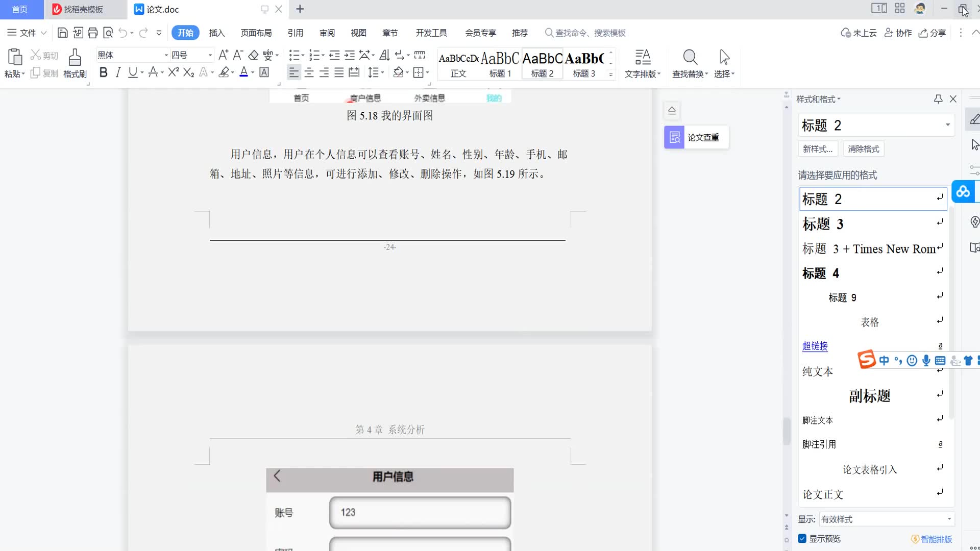The height and width of the screenshot is (551, 980).
Task: Click the superscript icon
Action: click(173, 72)
